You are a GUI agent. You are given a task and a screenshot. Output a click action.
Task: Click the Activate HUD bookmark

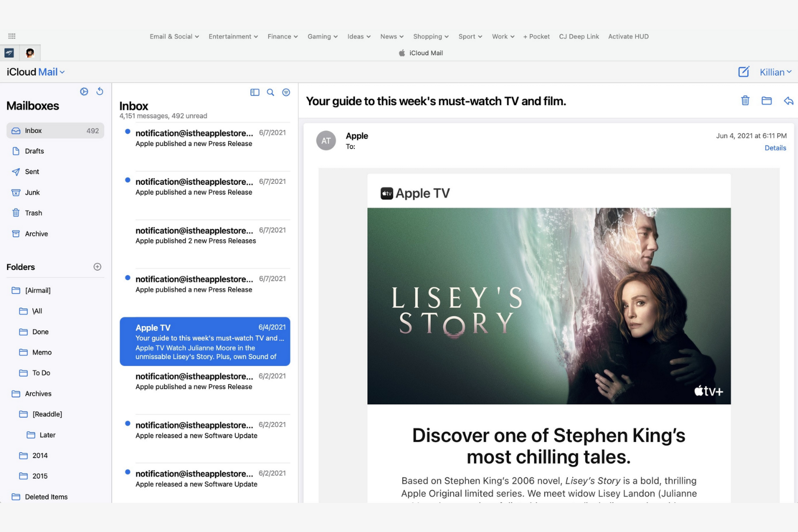(628, 36)
